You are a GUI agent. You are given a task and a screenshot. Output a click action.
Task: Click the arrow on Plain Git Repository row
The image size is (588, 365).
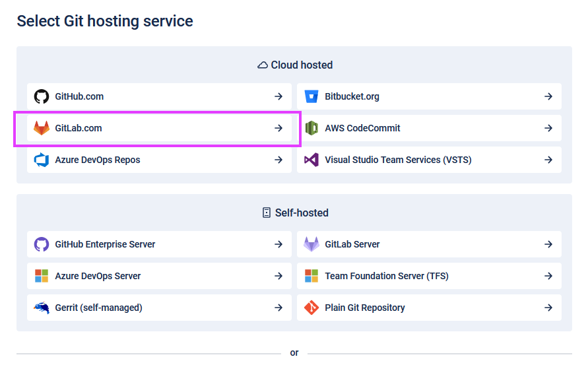548,308
